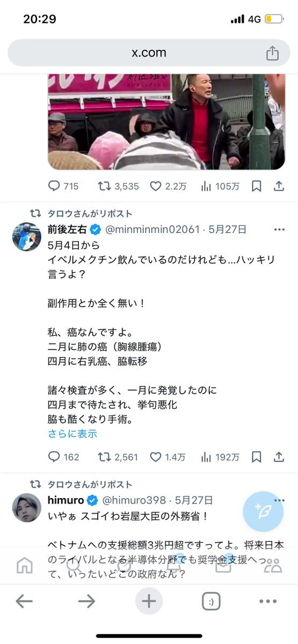
Task: Like the video tweet with 2.2万 likes
Action: (x=156, y=186)
